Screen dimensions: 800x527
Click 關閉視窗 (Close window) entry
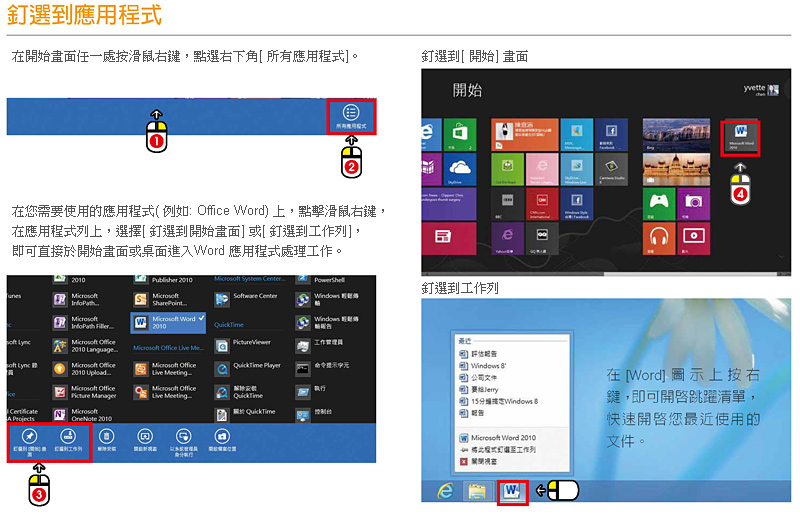pos(478,461)
